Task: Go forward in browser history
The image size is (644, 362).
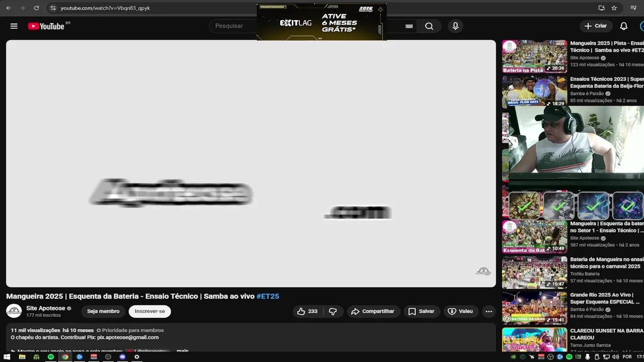Action: [22, 8]
